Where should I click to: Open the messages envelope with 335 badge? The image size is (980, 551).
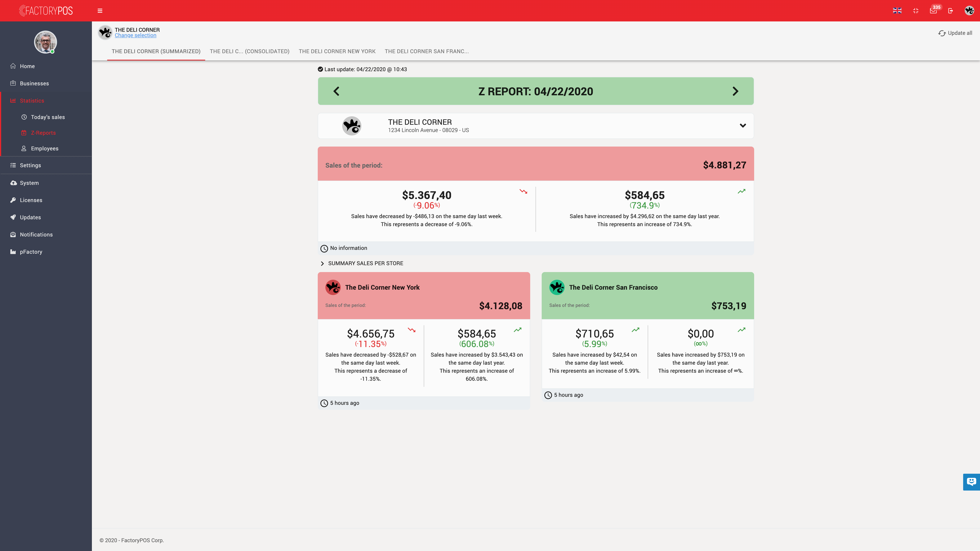pyautogui.click(x=933, y=11)
